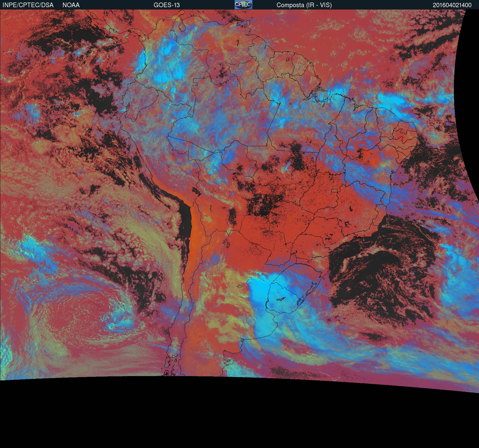This screenshot has height=448, width=479.
Task: Click the CPTEC logo in the header
Action: (x=243, y=5)
